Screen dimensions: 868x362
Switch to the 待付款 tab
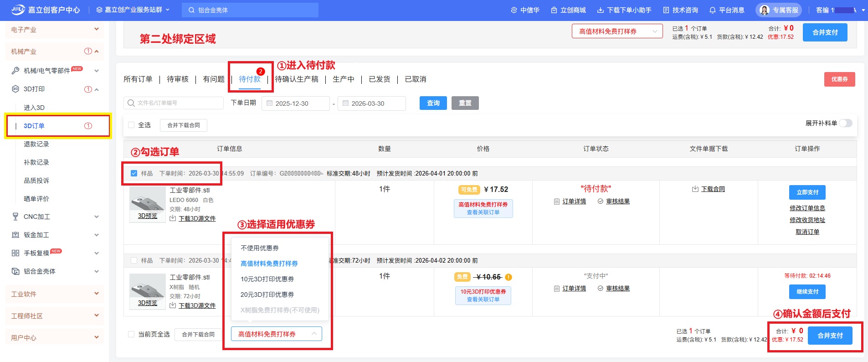coord(250,79)
